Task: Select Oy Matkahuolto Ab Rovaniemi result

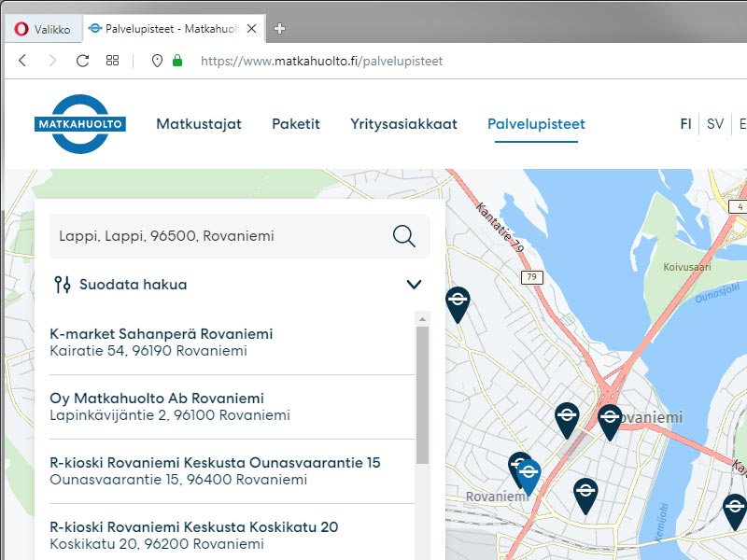Action: (232, 407)
